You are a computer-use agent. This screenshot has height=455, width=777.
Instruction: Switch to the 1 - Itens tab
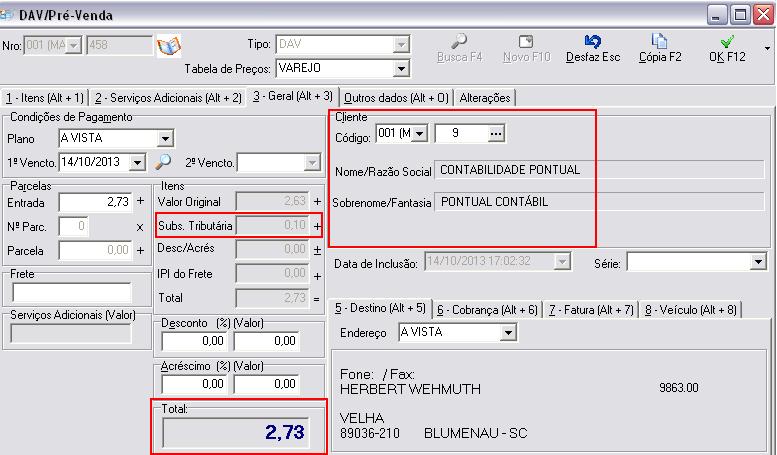pos(45,97)
